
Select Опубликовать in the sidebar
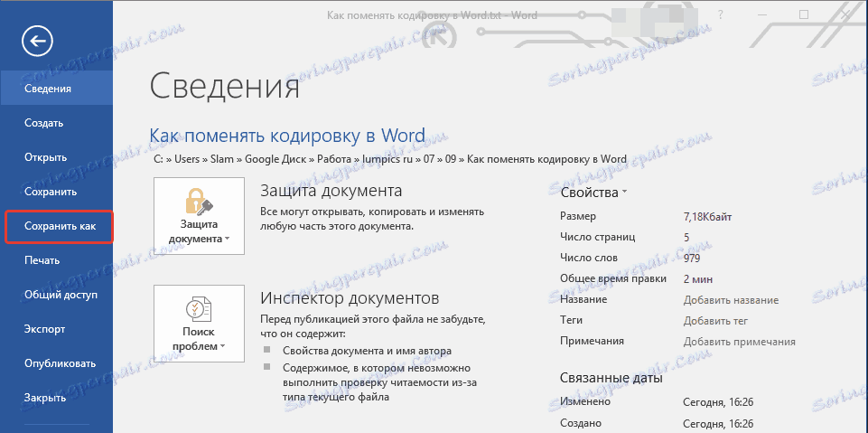tap(56, 363)
